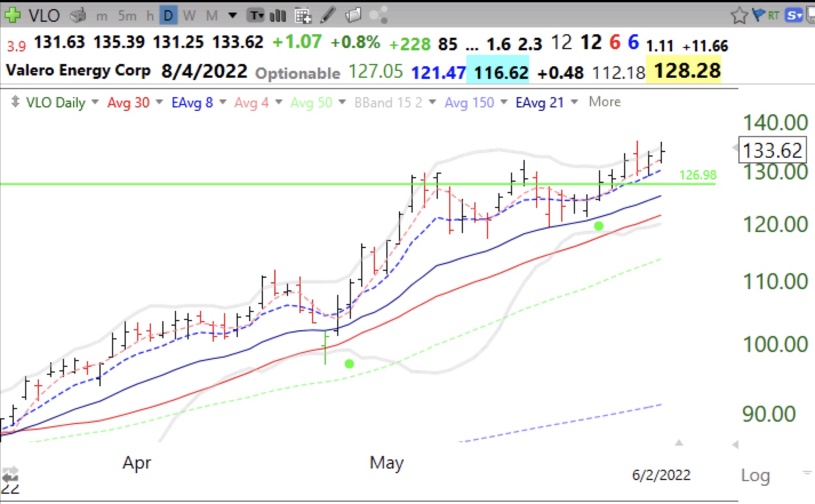Click the 140.00 price axis label
Screen dimensions: 815x504
pos(775,123)
